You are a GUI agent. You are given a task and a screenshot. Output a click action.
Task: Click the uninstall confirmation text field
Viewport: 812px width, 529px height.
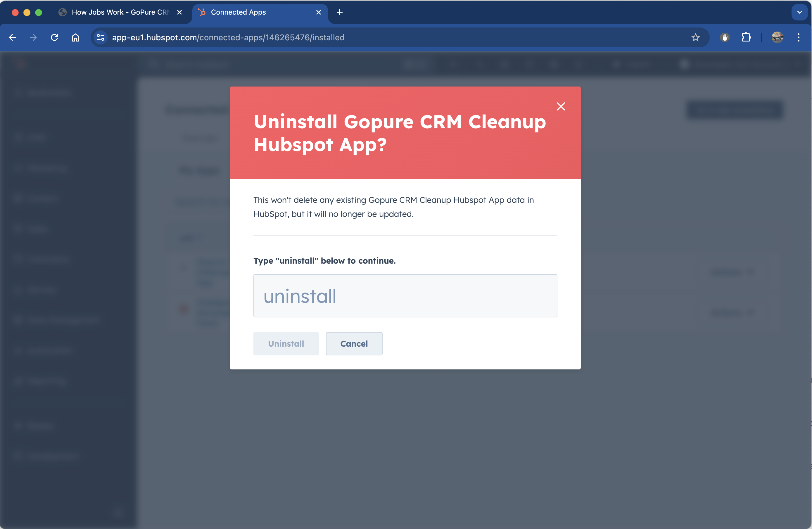[405, 296]
